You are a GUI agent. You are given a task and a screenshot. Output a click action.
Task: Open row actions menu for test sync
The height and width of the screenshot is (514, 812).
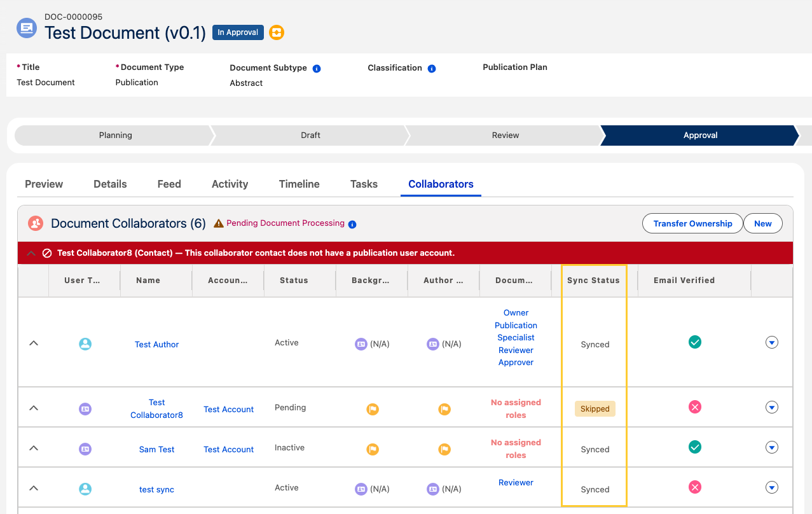click(x=772, y=487)
